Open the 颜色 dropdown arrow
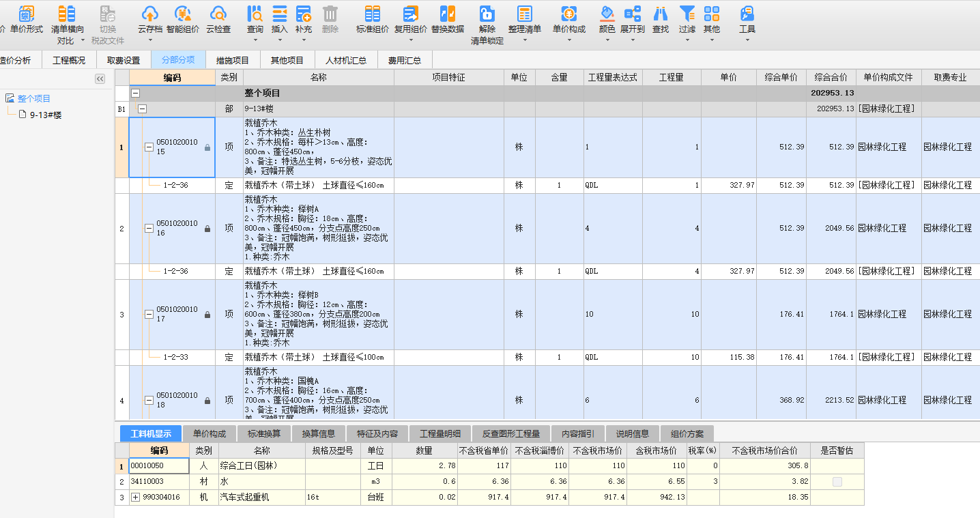980x518 pixels. click(x=607, y=40)
